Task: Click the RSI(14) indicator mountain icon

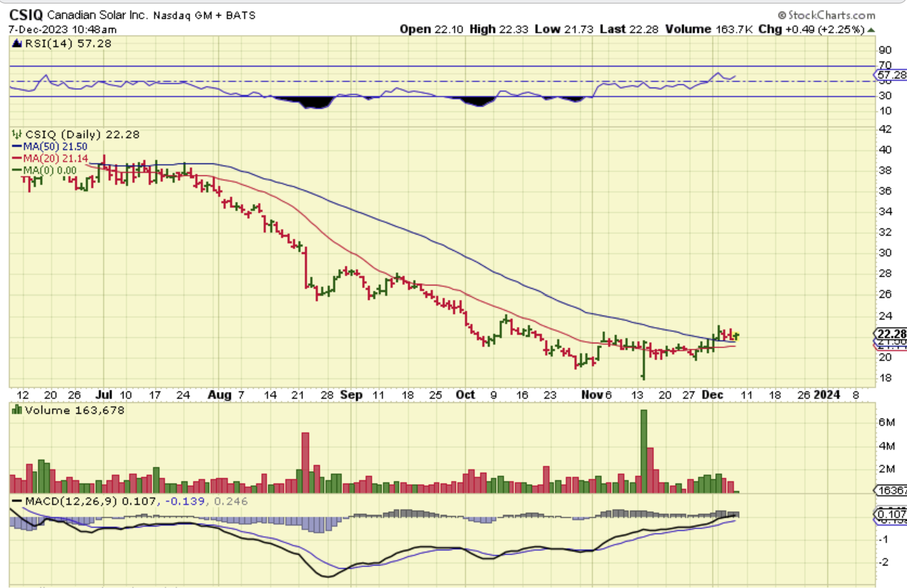Action: coord(17,44)
